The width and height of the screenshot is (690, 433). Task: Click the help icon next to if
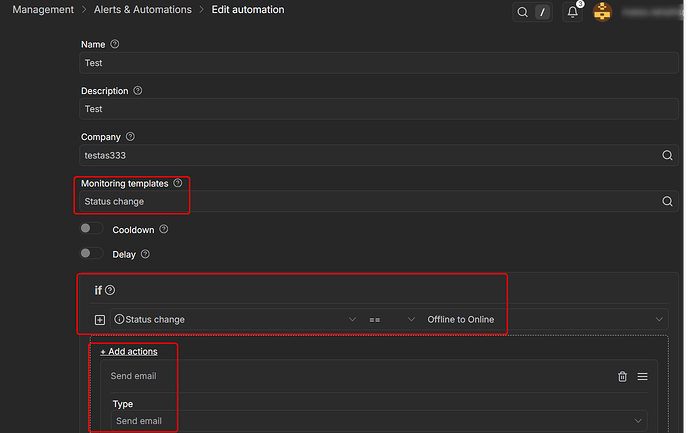point(110,290)
